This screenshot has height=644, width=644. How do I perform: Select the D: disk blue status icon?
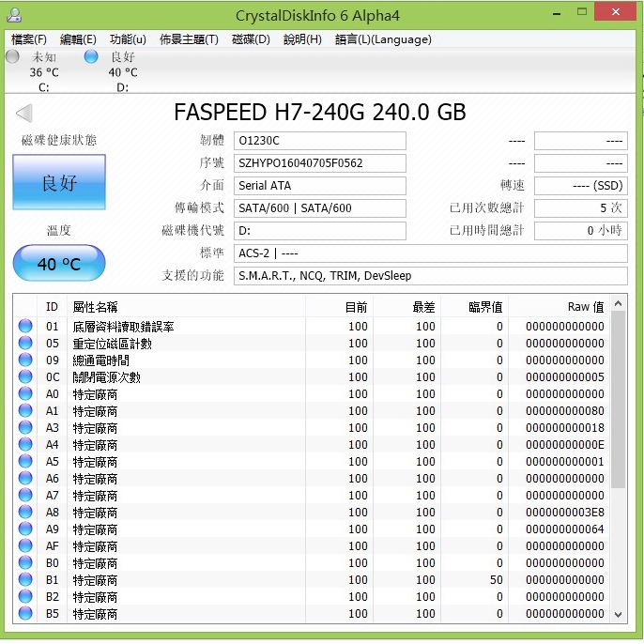(x=91, y=56)
